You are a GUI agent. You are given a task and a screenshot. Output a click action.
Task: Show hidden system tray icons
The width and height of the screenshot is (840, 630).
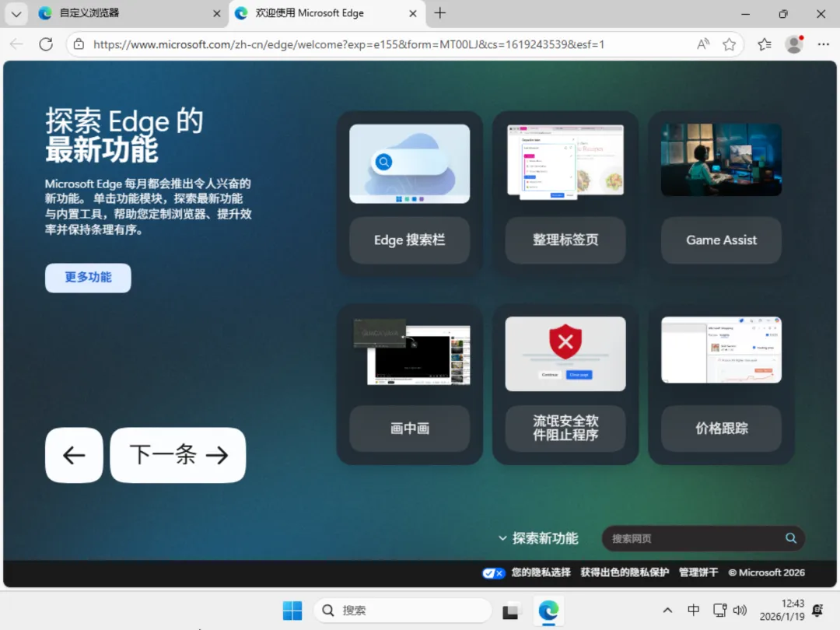[x=667, y=611]
